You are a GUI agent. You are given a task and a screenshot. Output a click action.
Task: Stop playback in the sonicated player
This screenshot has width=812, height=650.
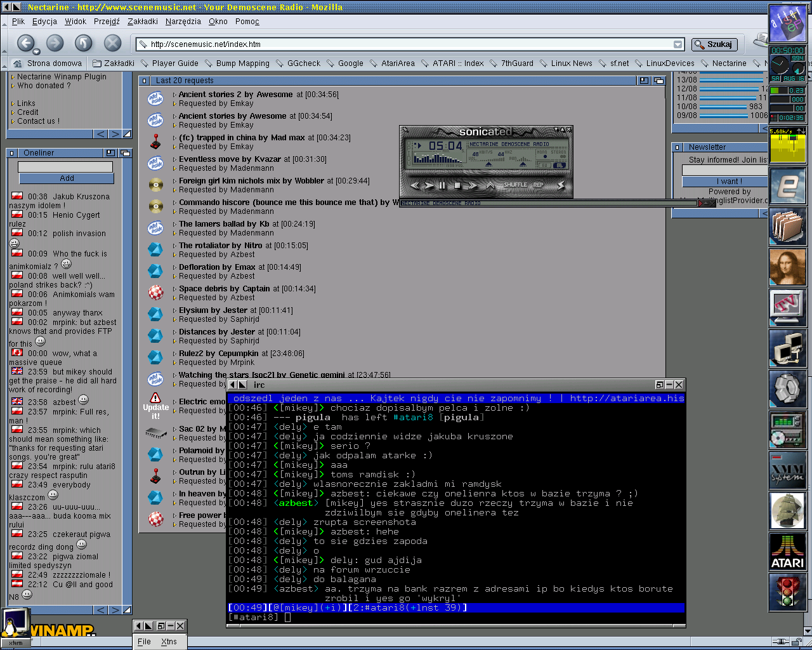point(457,185)
